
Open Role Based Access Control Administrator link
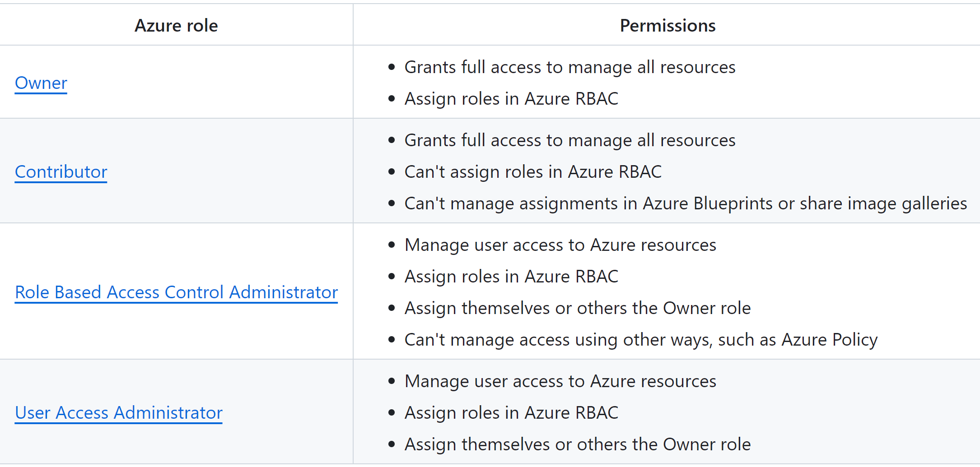[x=176, y=292]
